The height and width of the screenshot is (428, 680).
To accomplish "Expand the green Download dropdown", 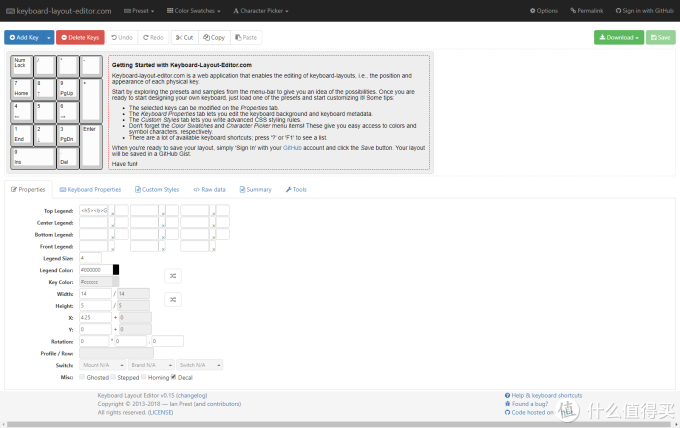I will (x=618, y=37).
